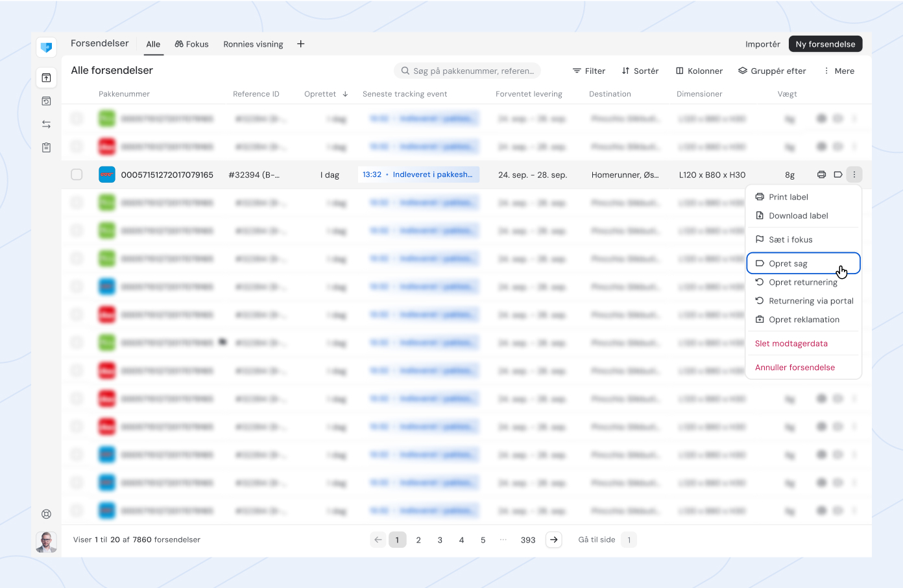The height and width of the screenshot is (588, 903).
Task: Go to next page with arrow button
Action: point(553,539)
